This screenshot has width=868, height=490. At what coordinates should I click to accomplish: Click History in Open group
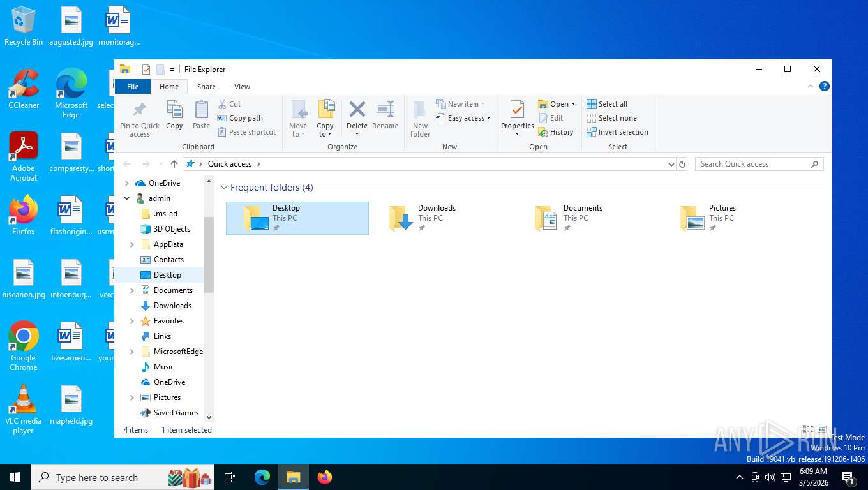point(556,132)
